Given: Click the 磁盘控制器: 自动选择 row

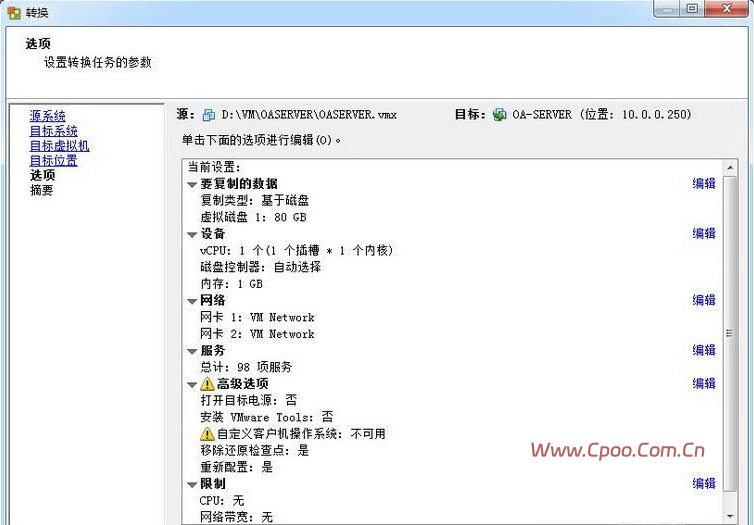Looking at the screenshot, I should 261,267.
